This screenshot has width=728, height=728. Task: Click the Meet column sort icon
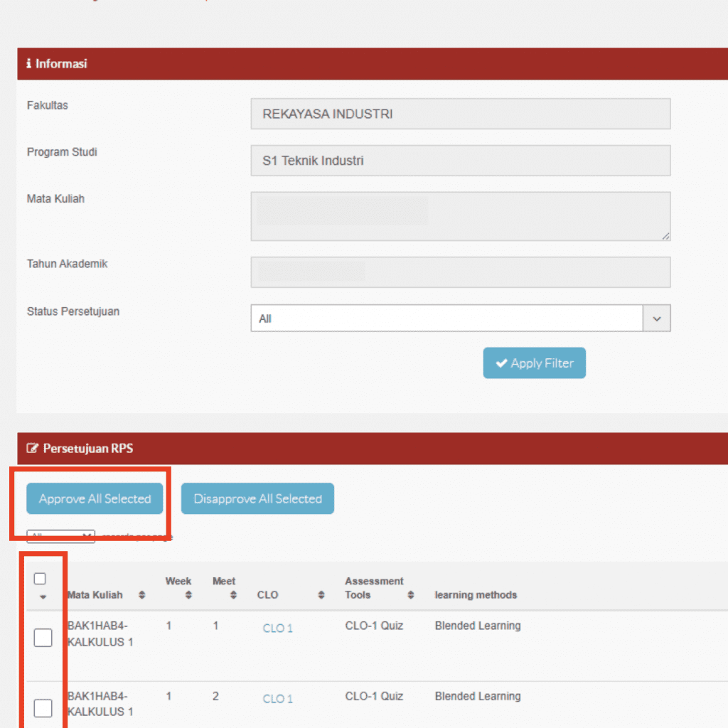coord(234,595)
